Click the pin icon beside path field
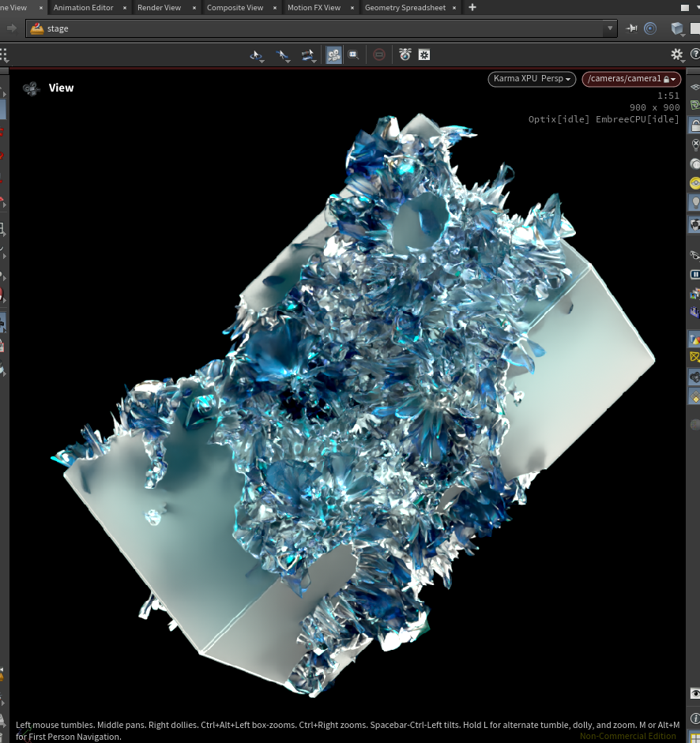Image resolution: width=700 pixels, height=743 pixels. coord(632,28)
